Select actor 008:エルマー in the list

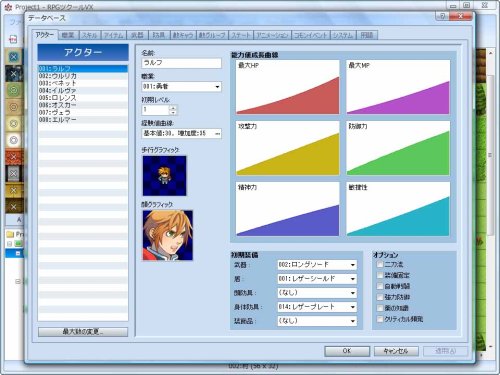(x=83, y=119)
